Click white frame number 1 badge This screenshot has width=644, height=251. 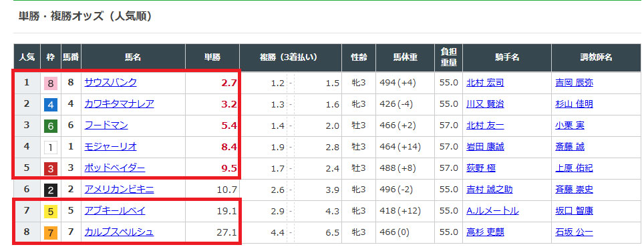[51, 148]
